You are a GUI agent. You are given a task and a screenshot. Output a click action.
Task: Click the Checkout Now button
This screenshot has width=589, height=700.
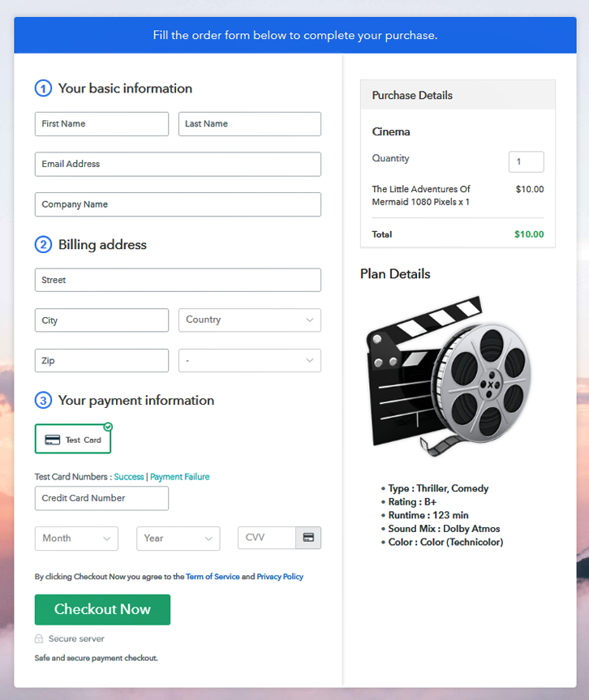102,609
